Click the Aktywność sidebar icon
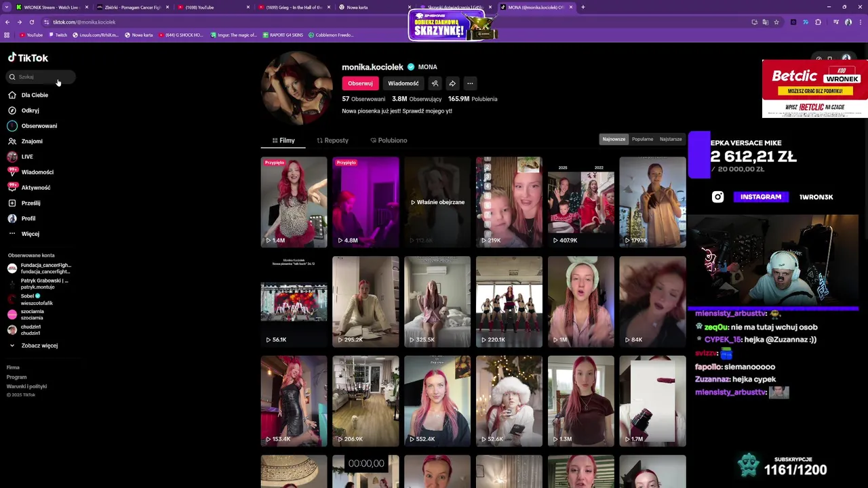Image resolution: width=868 pixels, height=488 pixels. [x=12, y=187]
